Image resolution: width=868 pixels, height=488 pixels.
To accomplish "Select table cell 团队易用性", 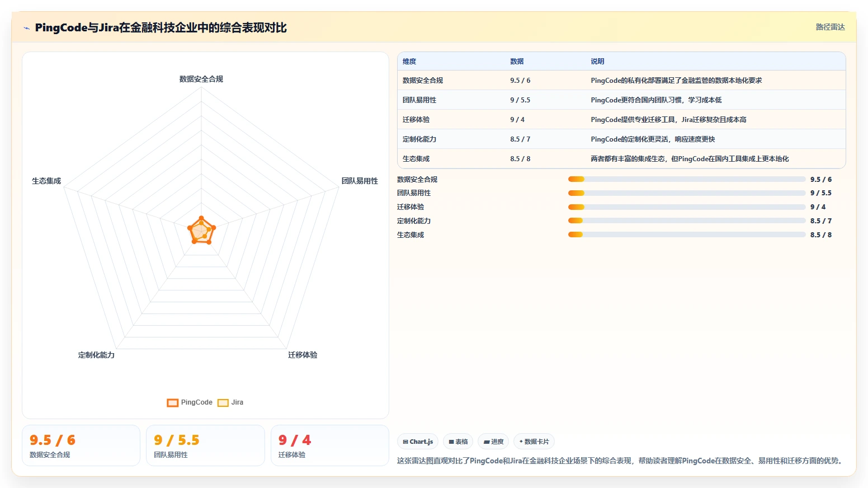I will 419,100.
